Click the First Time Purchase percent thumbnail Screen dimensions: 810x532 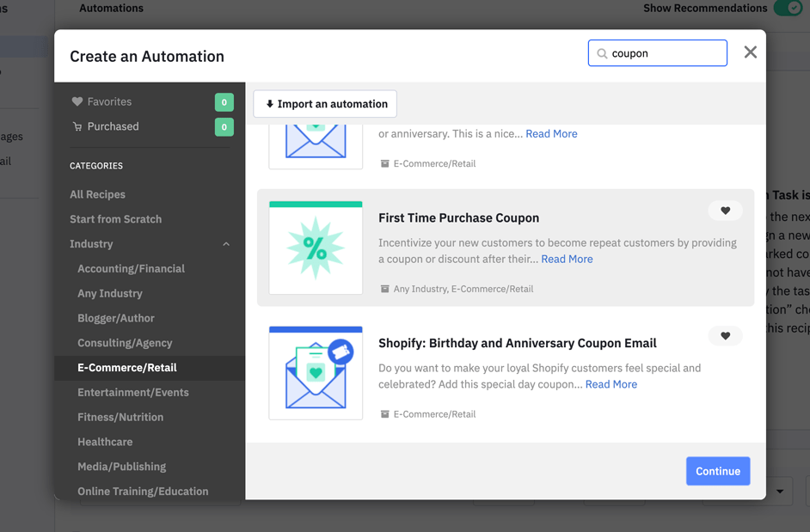click(x=316, y=248)
